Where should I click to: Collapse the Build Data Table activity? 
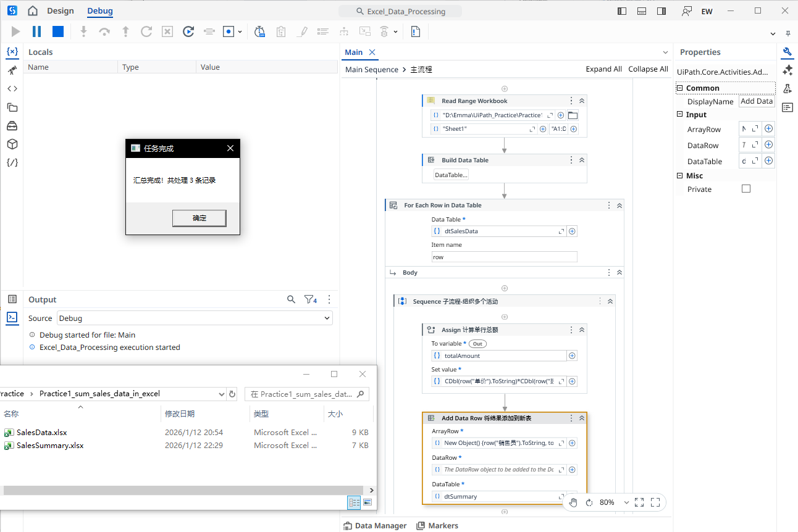pyautogui.click(x=582, y=160)
